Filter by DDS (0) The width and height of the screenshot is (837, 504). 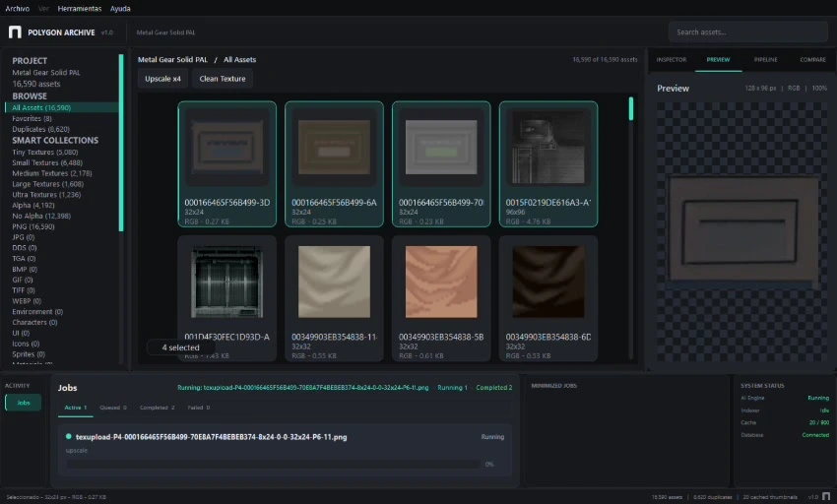[25, 248]
